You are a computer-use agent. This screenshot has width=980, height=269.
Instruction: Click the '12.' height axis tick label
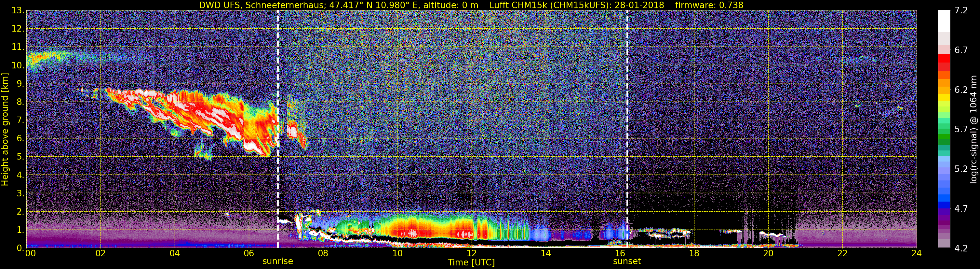point(18,29)
